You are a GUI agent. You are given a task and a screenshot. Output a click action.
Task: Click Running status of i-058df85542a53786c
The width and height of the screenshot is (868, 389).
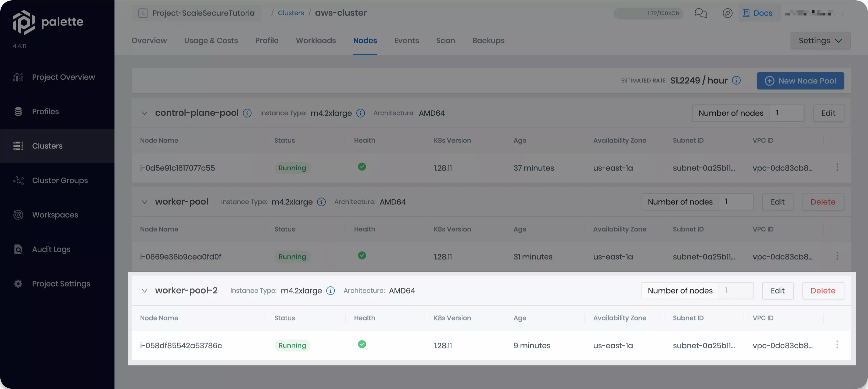292,345
